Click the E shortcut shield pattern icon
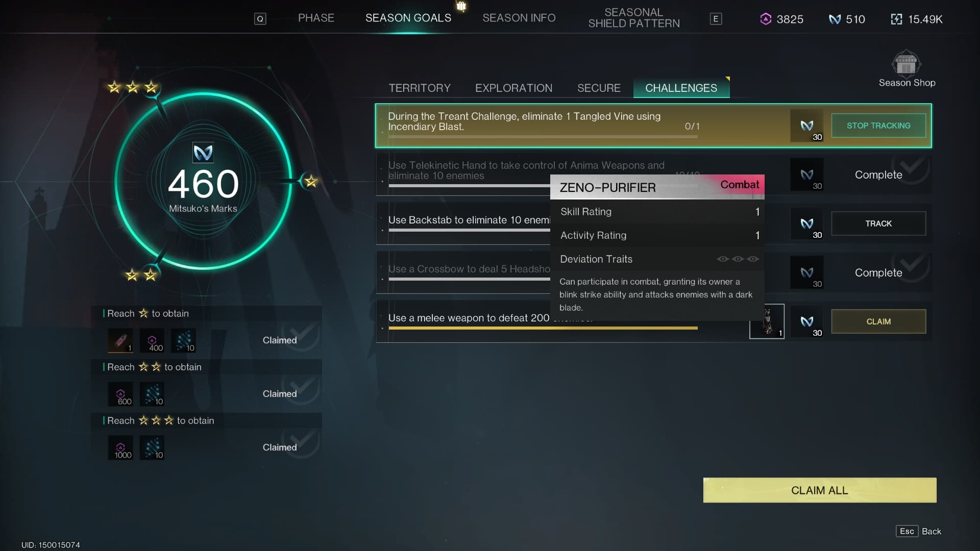The width and height of the screenshot is (980, 551). [x=716, y=18]
